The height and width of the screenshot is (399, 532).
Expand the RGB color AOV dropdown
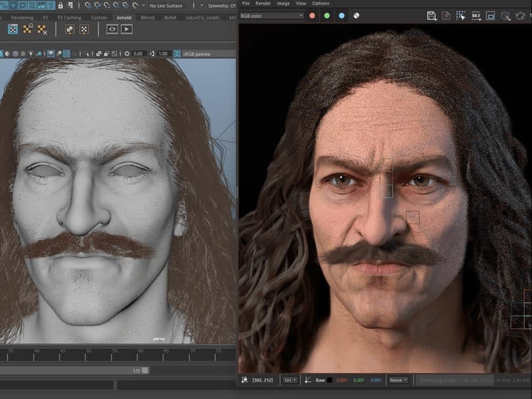[x=271, y=16]
